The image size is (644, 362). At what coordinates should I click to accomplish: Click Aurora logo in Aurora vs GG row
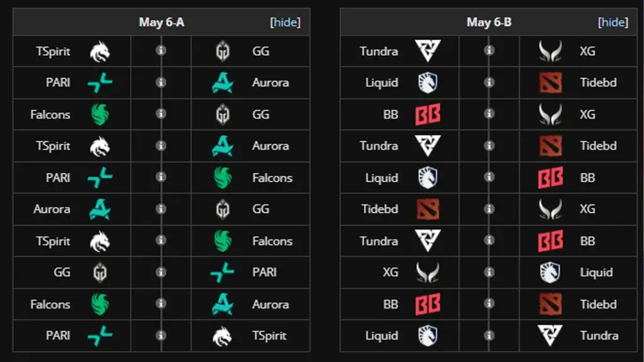pyautogui.click(x=100, y=209)
